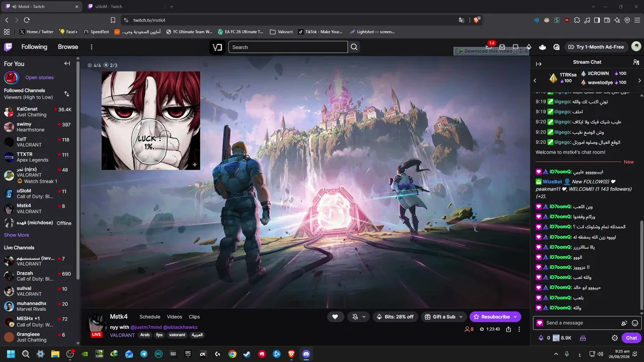Show next gift leaderboard entries
The width and height of the screenshot is (644, 362).
(x=639, y=80)
